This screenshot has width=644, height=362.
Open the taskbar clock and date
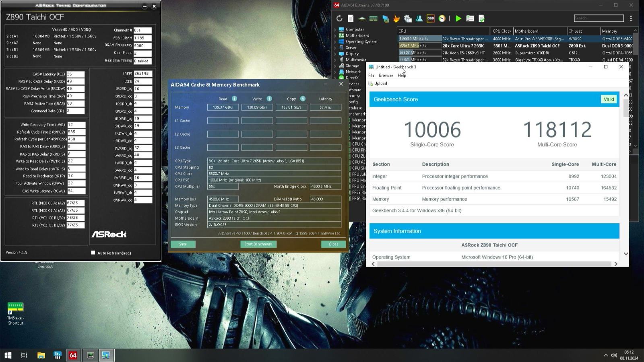point(629,355)
